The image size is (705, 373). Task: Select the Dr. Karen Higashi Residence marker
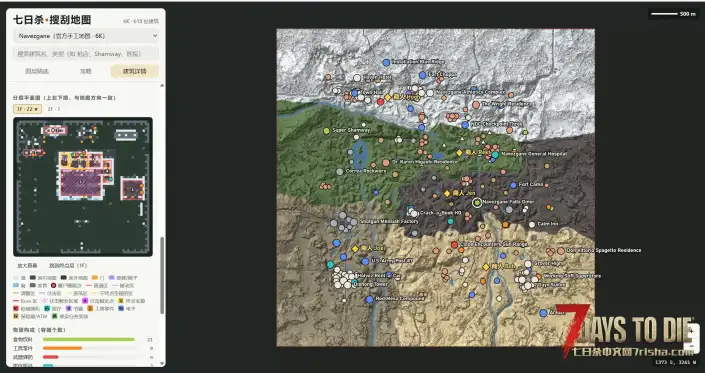[x=386, y=163]
